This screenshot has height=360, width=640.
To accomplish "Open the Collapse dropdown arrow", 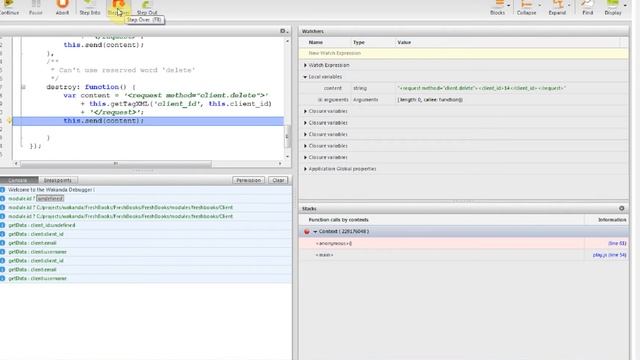I will click(x=540, y=6).
